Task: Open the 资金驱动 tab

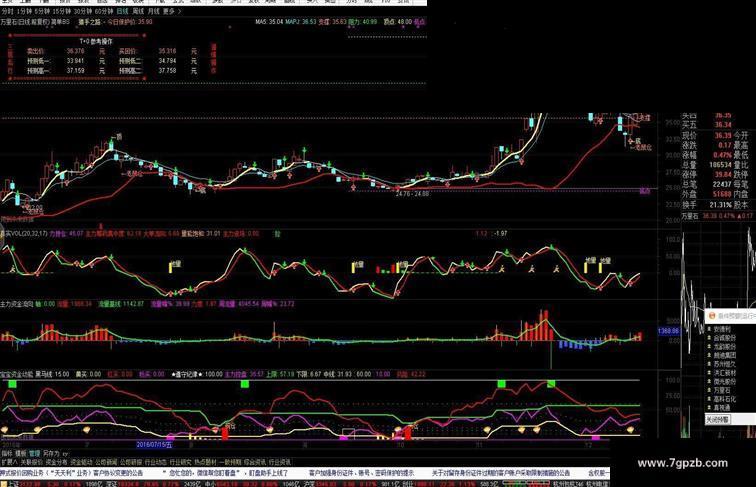Action: pyautogui.click(x=81, y=462)
